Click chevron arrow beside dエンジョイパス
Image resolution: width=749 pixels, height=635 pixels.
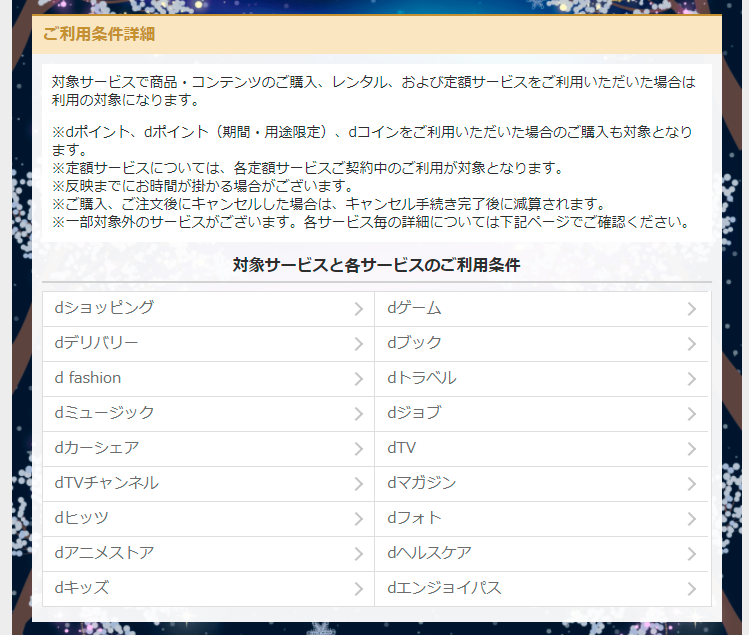pyautogui.click(x=692, y=589)
